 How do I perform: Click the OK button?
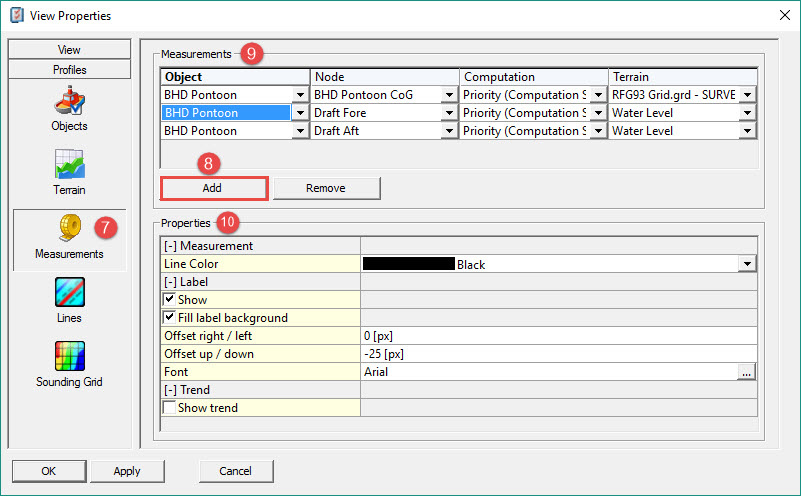[x=49, y=471]
